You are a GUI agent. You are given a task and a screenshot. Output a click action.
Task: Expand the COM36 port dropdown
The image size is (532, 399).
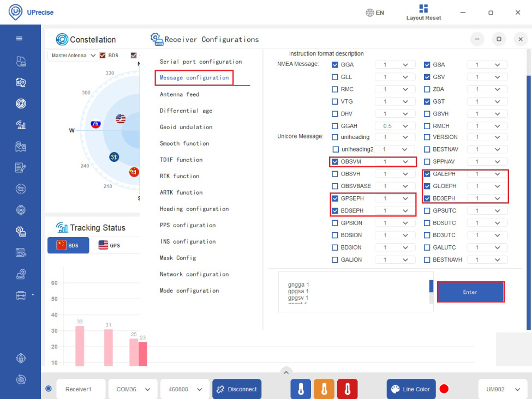133,389
